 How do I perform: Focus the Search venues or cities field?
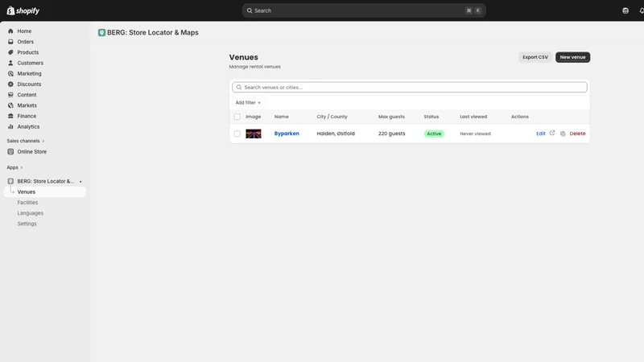(410, 87)
